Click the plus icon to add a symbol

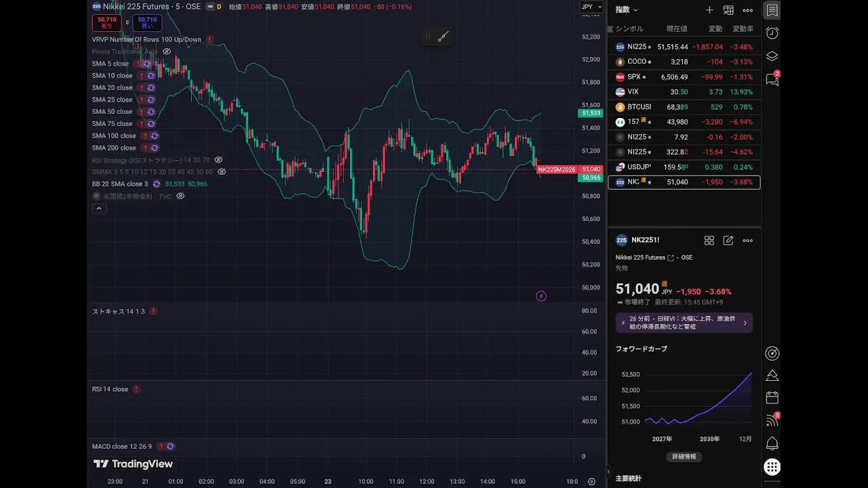709,10
